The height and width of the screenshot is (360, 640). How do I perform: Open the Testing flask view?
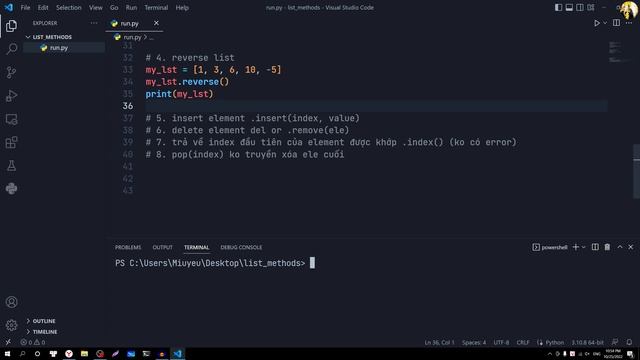[11, 166]
